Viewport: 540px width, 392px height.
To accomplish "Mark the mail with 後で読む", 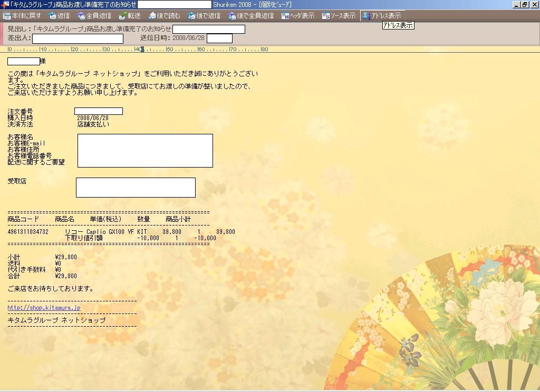I will pos(164,16).
